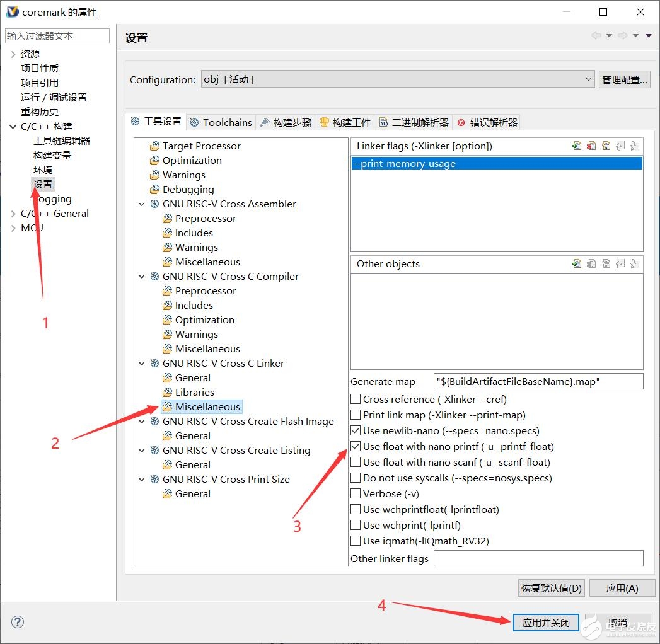Collapse GNU RISC-V Cross C Compiler group
This screenshot has height=644, width=660.
(142, 277)
